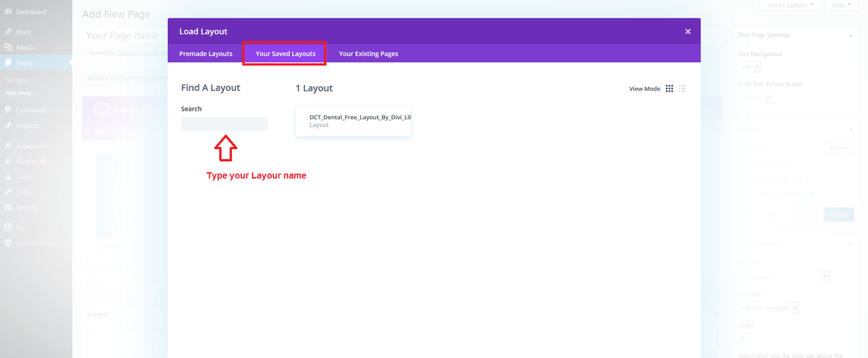
Task: Open the Premade Layouts tab
Action: [206, 54]
